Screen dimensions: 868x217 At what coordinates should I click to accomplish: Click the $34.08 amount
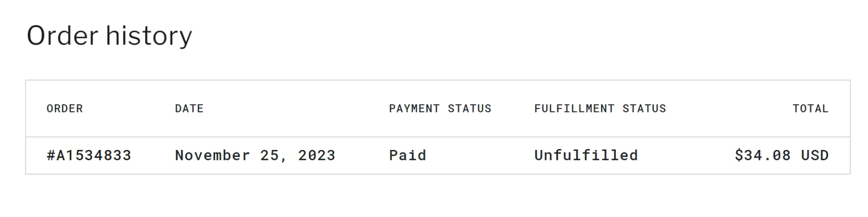[x=762, y=155]
